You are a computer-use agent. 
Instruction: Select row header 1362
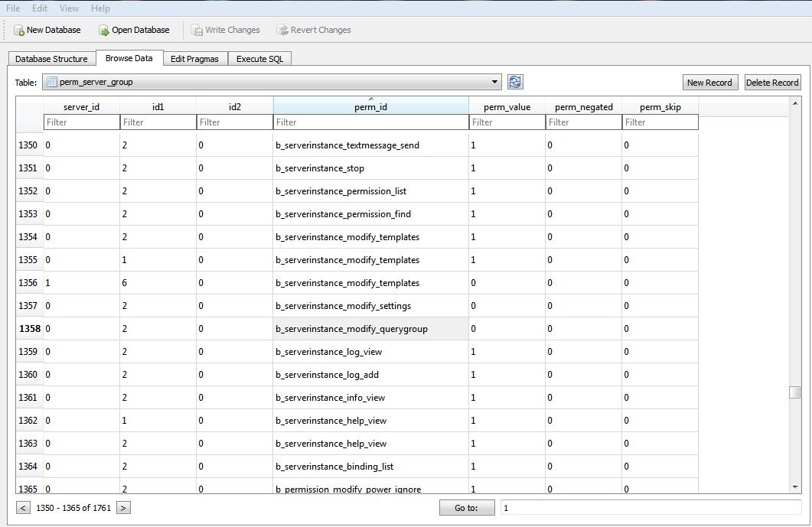click(x=29, y=421)
